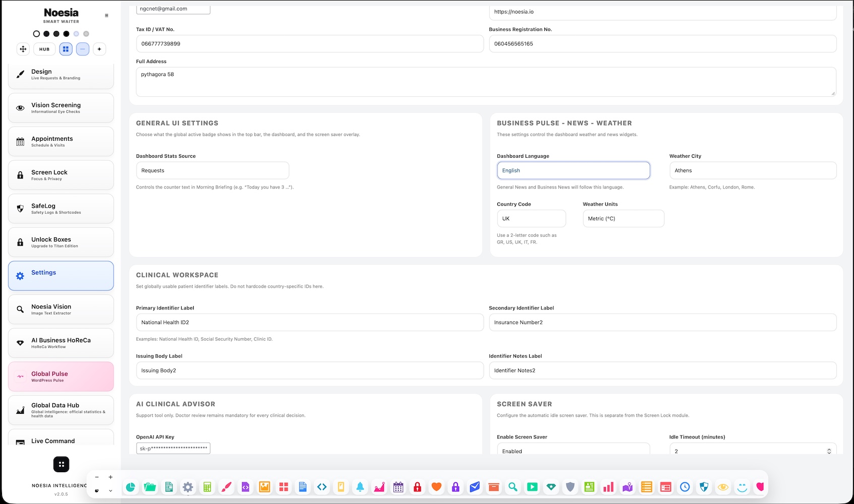Click the blue minus button in sidebar header
The width and height of the screenshot is (854, 504).
[83, 49]
